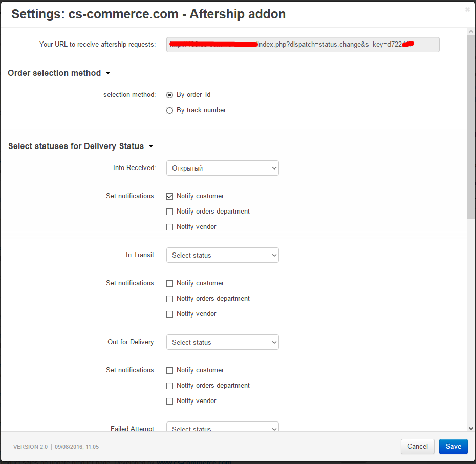This screenshot has width=476, height=464.
Task: Click the 'In Transit:' label
Action: point(141,255)
